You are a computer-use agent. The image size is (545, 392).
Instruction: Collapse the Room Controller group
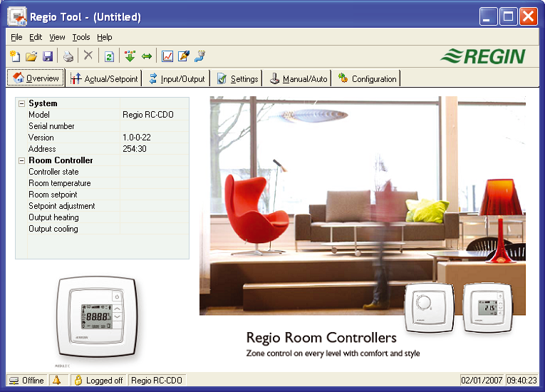21,160
